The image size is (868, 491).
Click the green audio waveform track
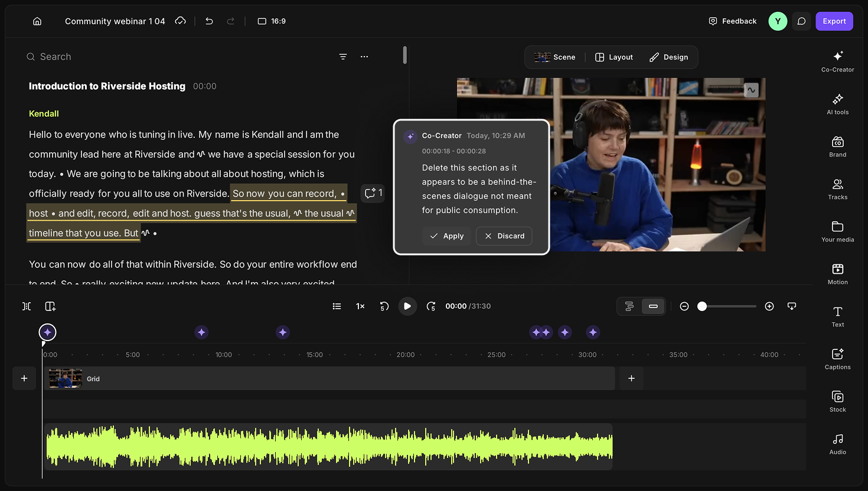click(329, 446)
